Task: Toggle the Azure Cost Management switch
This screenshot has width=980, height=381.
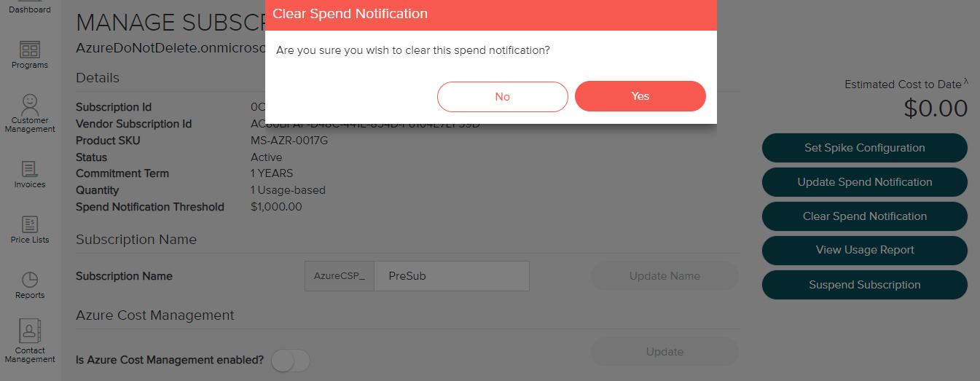Action: (x=290, y=360)
